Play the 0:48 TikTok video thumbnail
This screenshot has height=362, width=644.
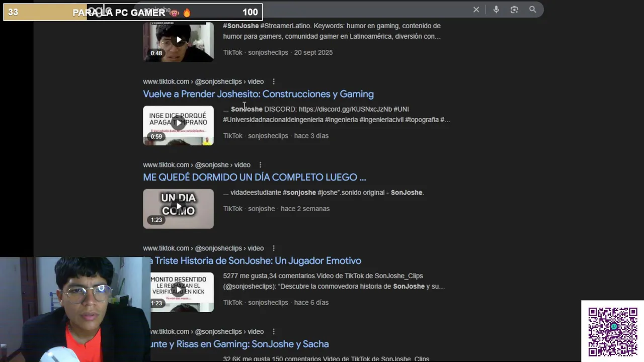click(x=178, y=42)
